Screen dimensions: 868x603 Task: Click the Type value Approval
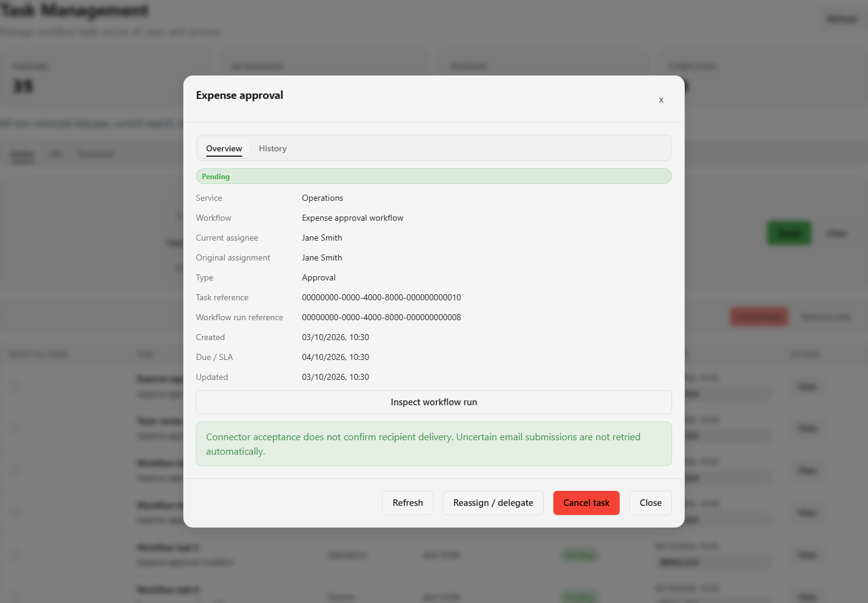click(319, 277)
